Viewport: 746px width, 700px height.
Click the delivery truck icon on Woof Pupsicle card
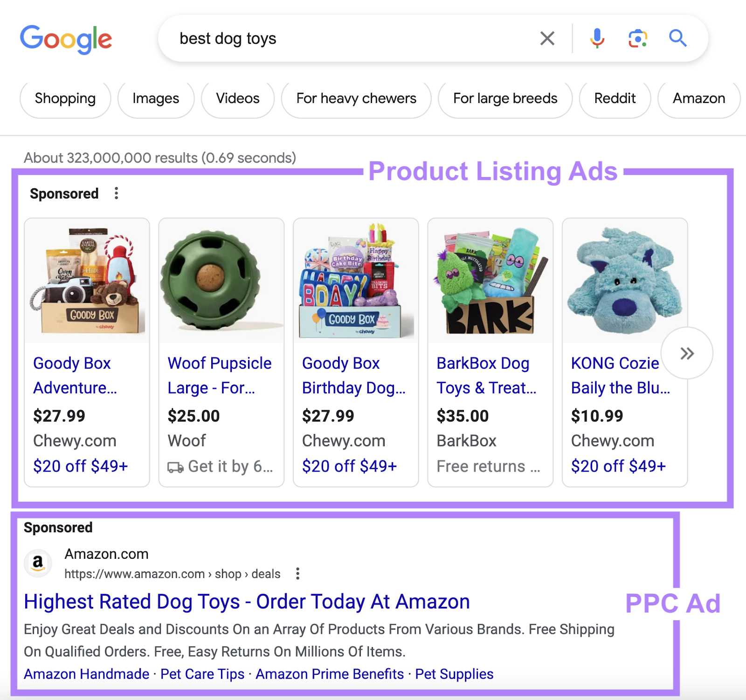click(x=175, y=466)
